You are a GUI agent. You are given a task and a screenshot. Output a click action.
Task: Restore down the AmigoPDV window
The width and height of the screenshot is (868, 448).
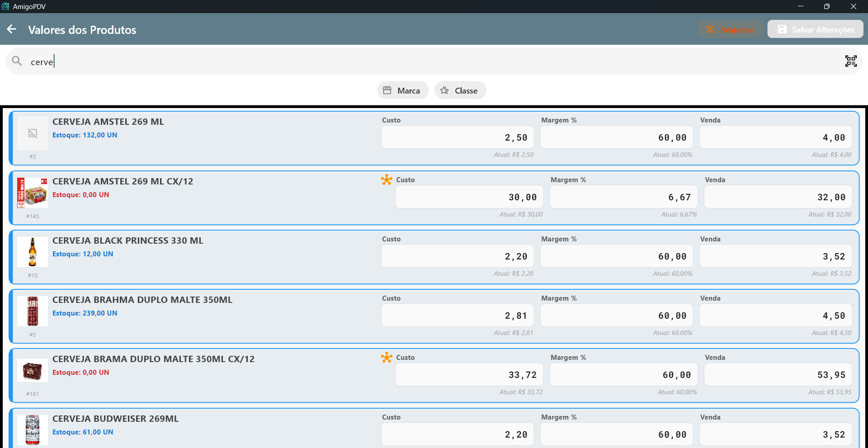(x=827, y=6)
